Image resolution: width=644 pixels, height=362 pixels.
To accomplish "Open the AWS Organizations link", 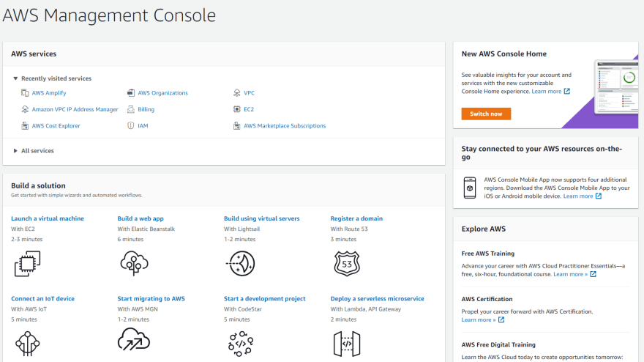I will 162,93.
